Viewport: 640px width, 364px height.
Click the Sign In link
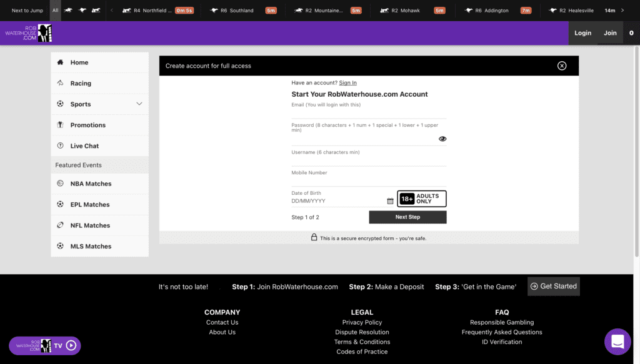click(x=347, y=83)
